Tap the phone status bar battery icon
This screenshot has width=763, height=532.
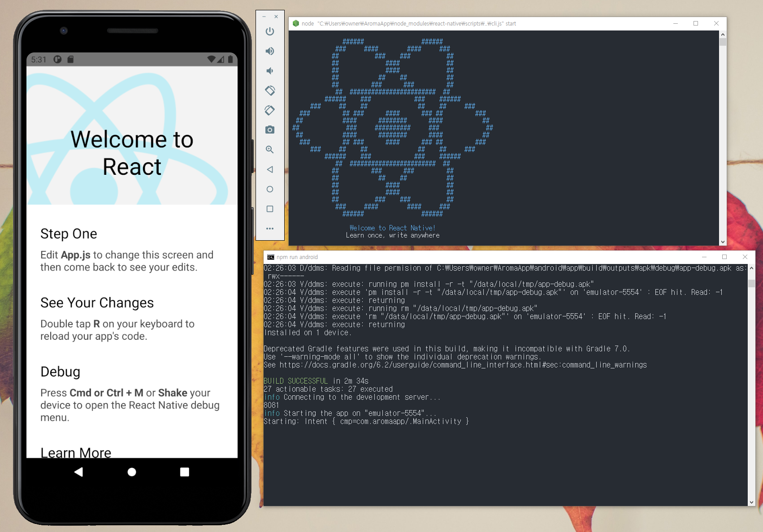tap(230, 59)
